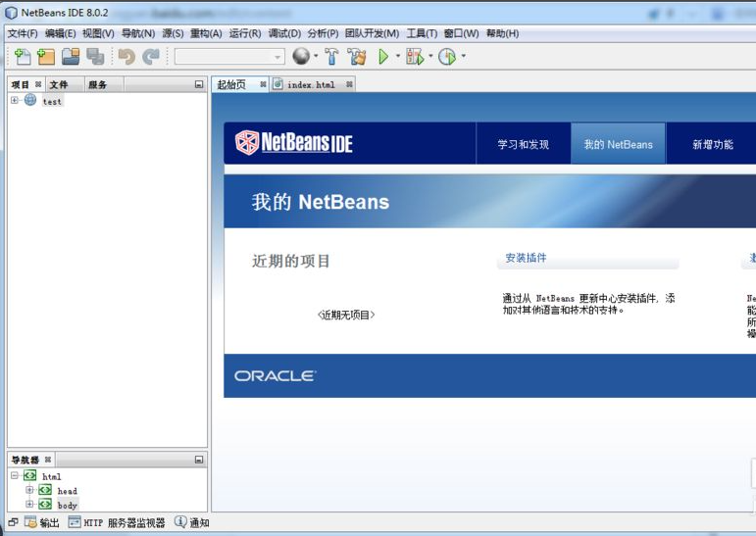Open the 源(S) menu
Viewport: 756px width, 536px height.
click(x=173, y=33)
